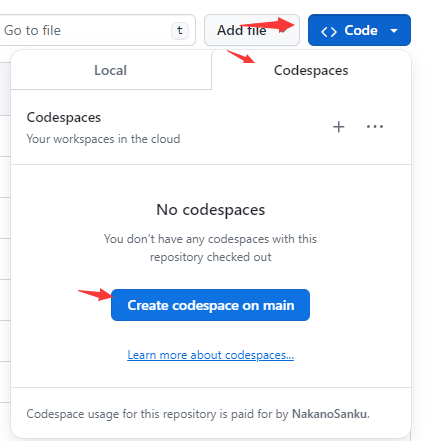The image size is (426, 441).
Task: Expand the Code button dropdown caret
Action: [x=394, y=31]
